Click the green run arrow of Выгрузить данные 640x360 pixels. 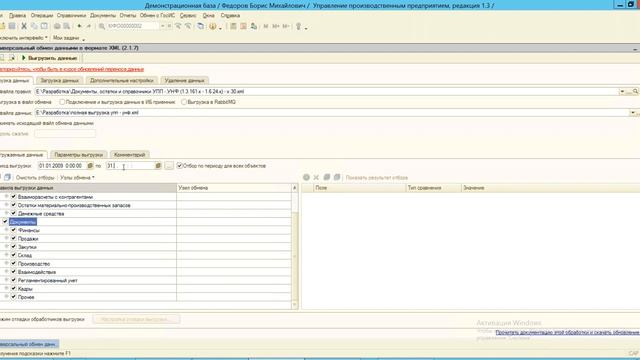(x=24, y=58)
